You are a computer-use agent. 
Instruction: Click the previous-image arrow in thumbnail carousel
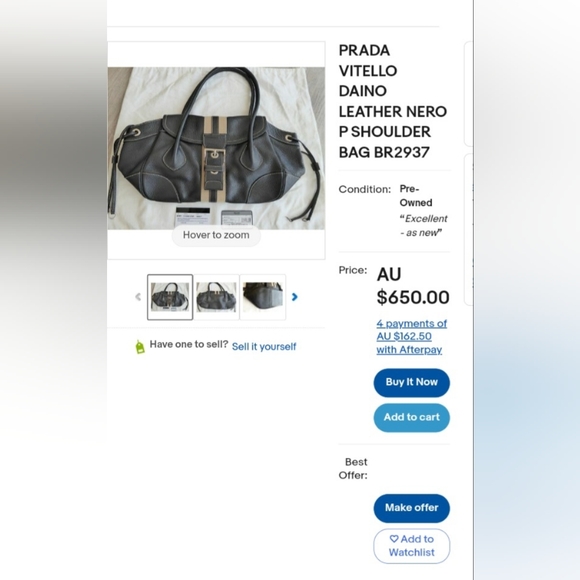click(x=138, y=297)
